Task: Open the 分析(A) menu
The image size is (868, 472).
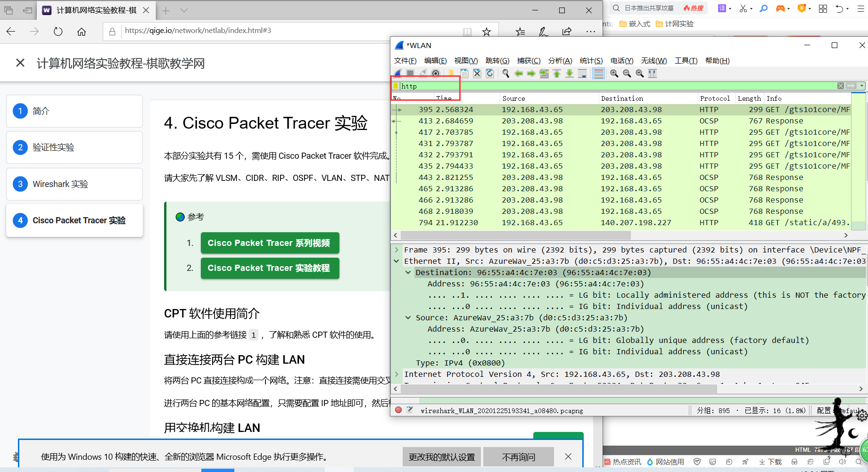Action: click(x=560, y=60)
